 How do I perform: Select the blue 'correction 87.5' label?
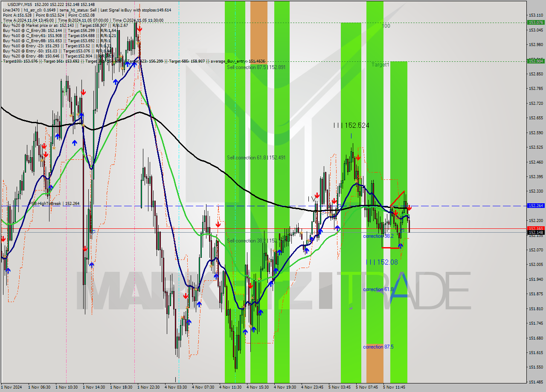point(378,347)
